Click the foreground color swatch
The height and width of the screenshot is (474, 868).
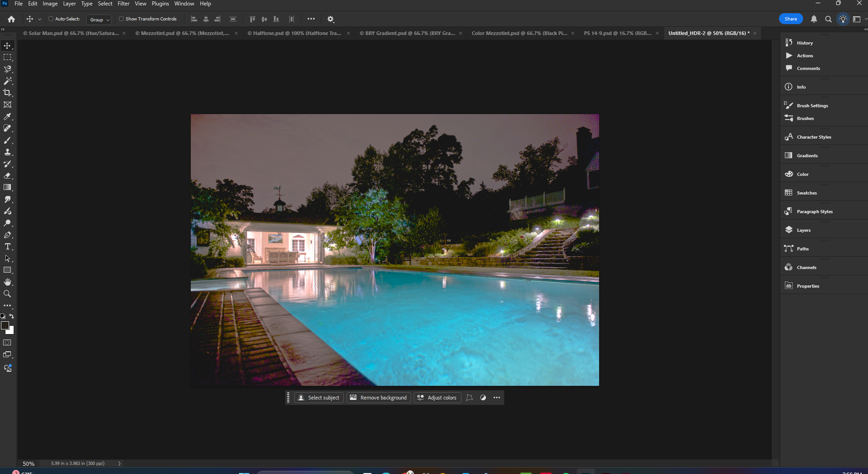[6, 325]
